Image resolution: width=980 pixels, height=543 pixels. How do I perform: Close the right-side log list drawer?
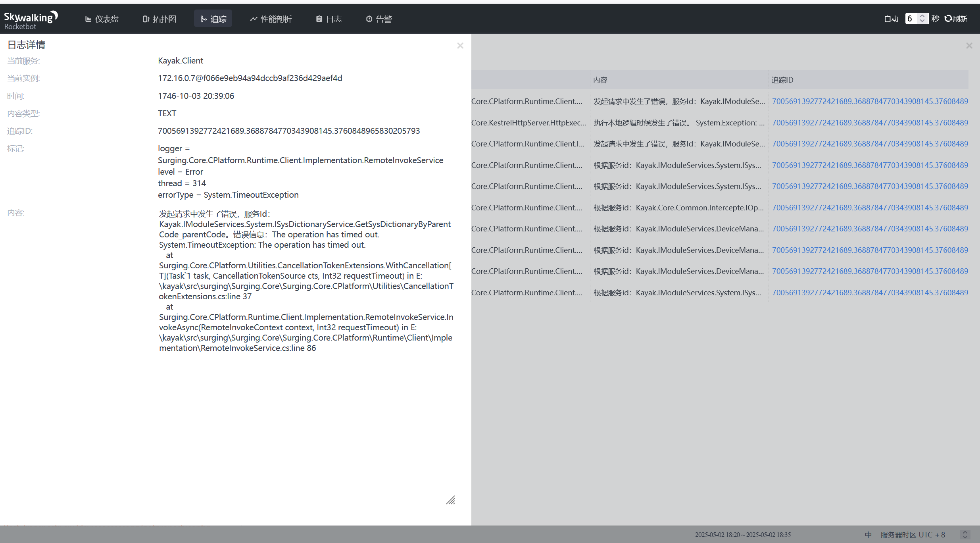[x=969, y=46]
